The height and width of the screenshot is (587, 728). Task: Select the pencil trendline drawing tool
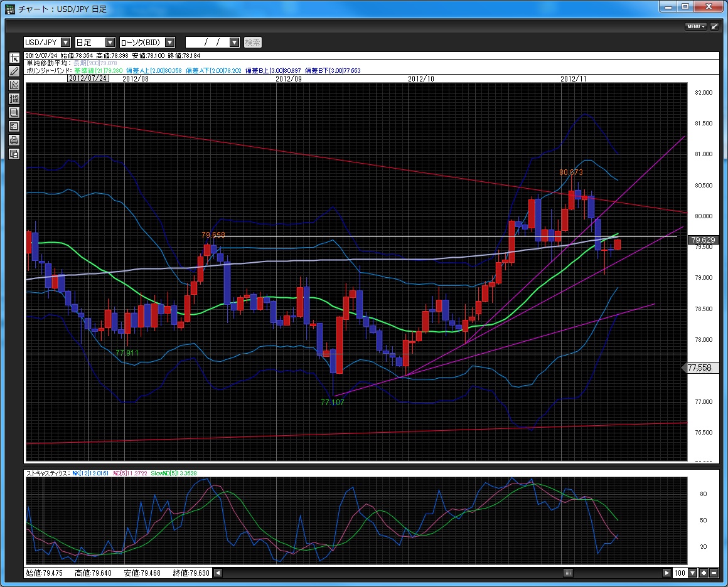pos(14,71)
